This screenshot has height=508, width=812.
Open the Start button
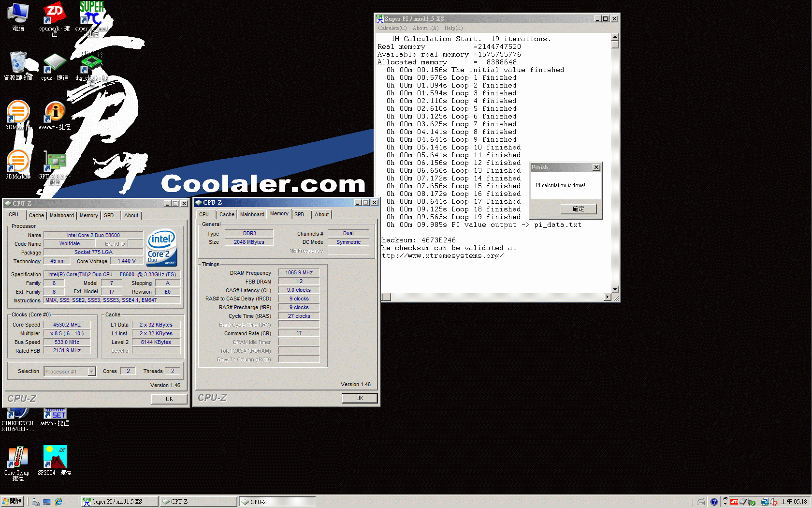12,502
